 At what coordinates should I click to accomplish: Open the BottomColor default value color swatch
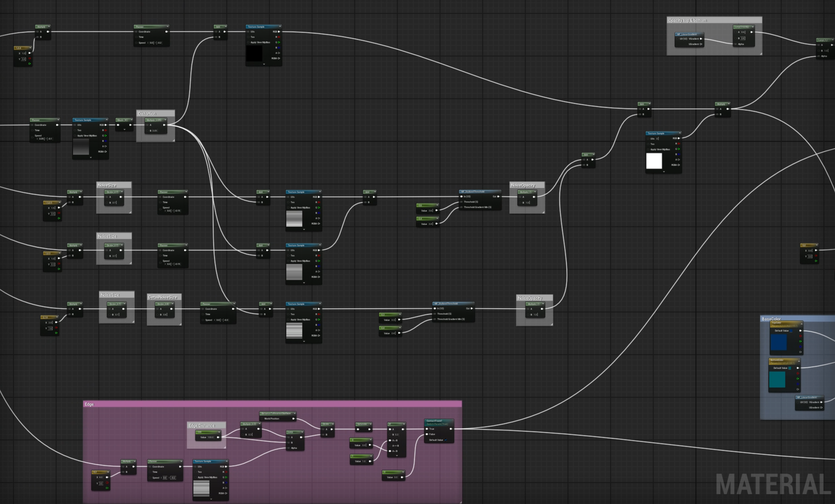790,368
